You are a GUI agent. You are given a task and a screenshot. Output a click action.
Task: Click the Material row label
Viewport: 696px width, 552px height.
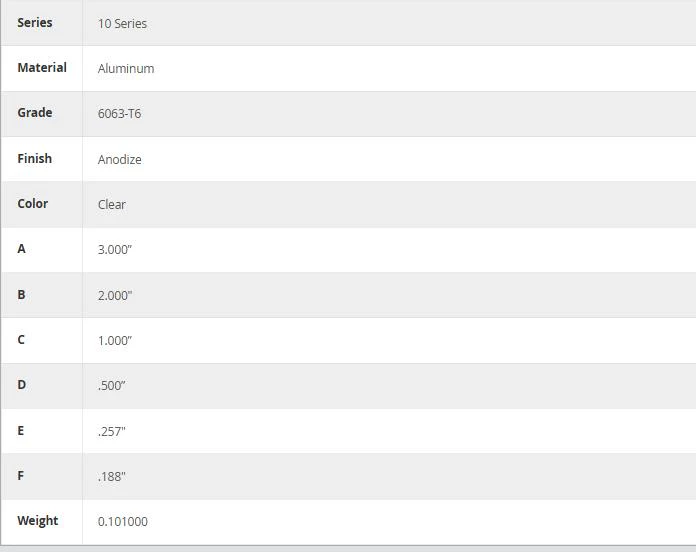(x=42, y=67)
